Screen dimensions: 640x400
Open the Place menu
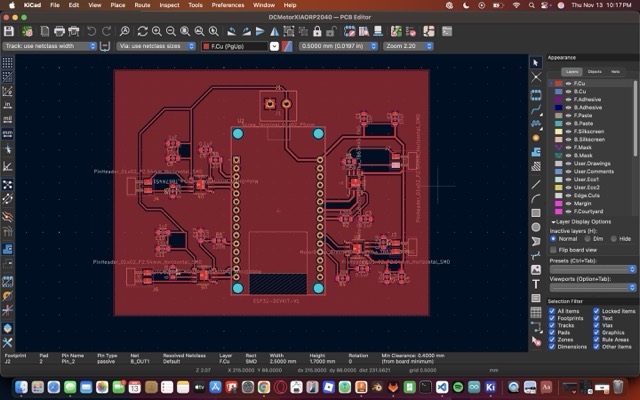[x=118, y=5]
